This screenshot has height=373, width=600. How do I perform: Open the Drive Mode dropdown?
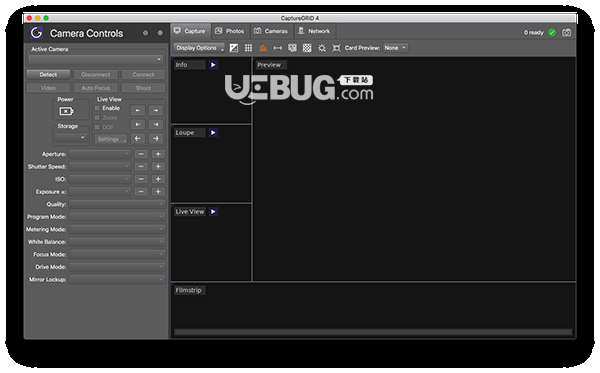(x=117, y=267)
